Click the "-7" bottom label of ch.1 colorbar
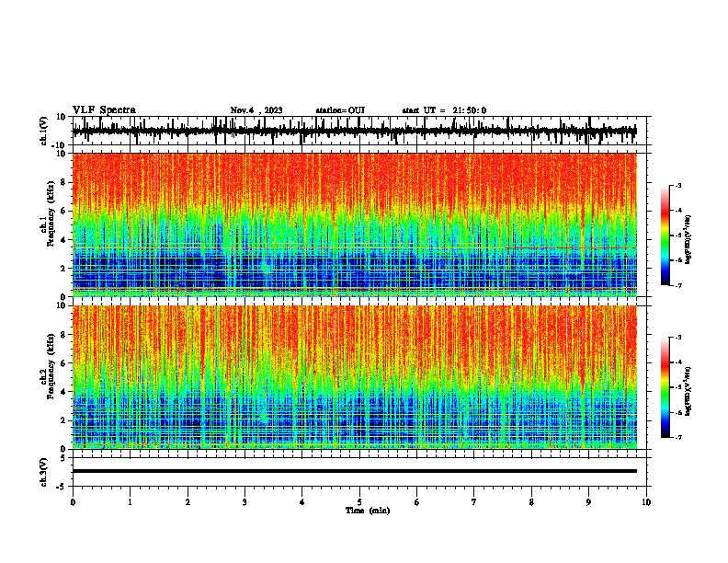Viewport: 728px width, 563px height. [678, 285]
